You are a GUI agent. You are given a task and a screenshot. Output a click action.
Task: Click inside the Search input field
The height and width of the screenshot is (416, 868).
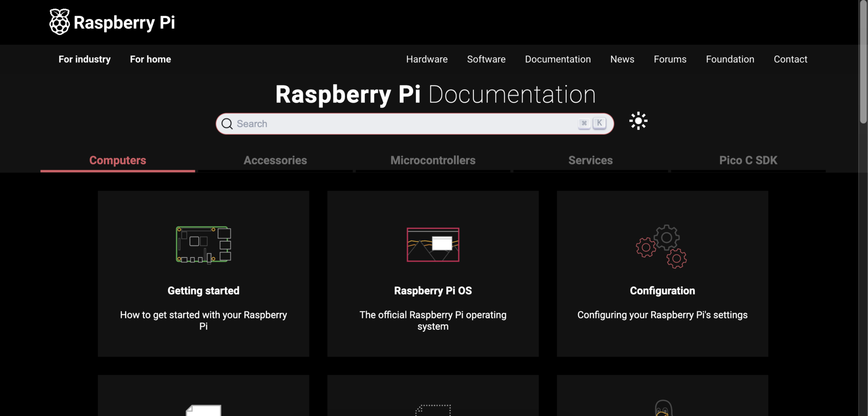point(381,124)
